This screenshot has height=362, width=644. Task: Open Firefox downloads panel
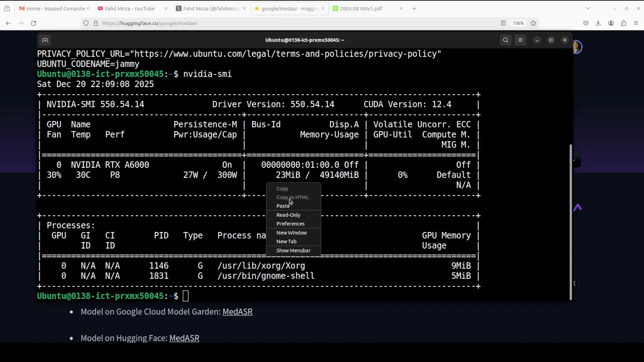point(598,23)
